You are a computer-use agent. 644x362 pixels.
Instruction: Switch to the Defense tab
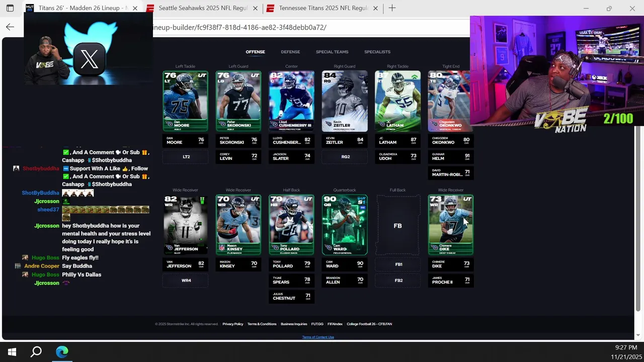point(290,52)
